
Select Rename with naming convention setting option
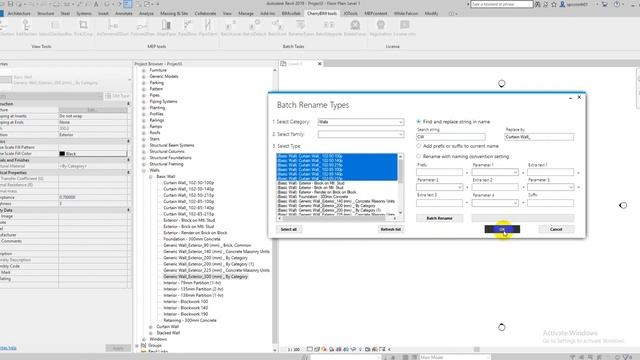point(418,156)
